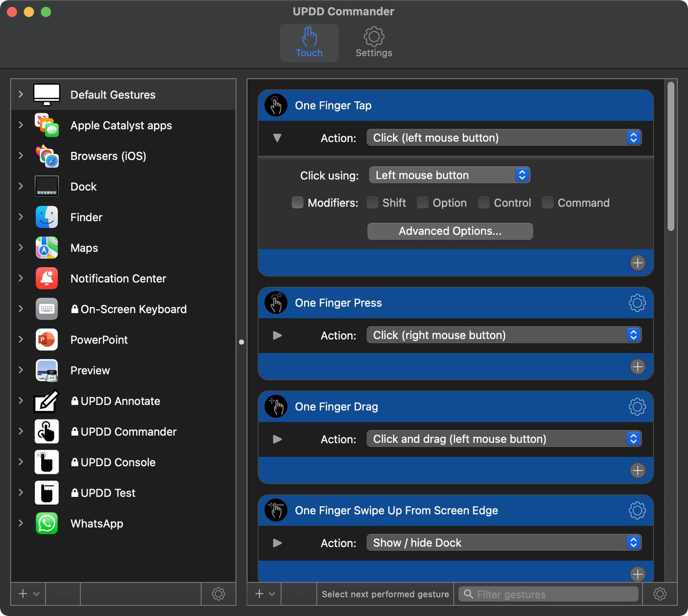
Task: Select the PowerPoint app icon
Action: point(47,340)
